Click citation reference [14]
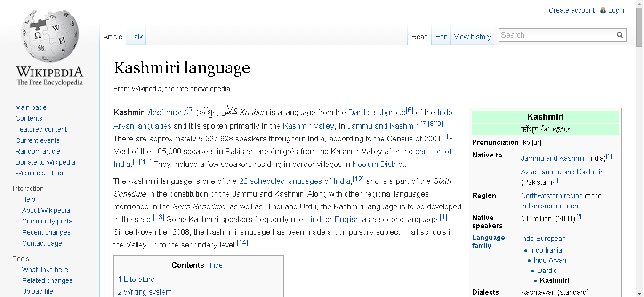This screenshot has width=644, height=297. pyautogui.click(x=242, y=243)
